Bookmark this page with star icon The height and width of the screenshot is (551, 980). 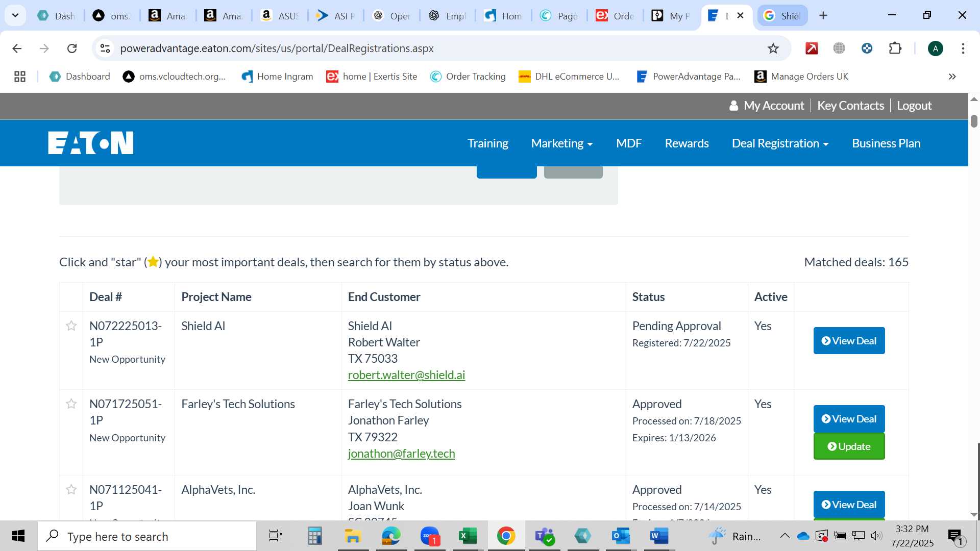click(773, 48)
